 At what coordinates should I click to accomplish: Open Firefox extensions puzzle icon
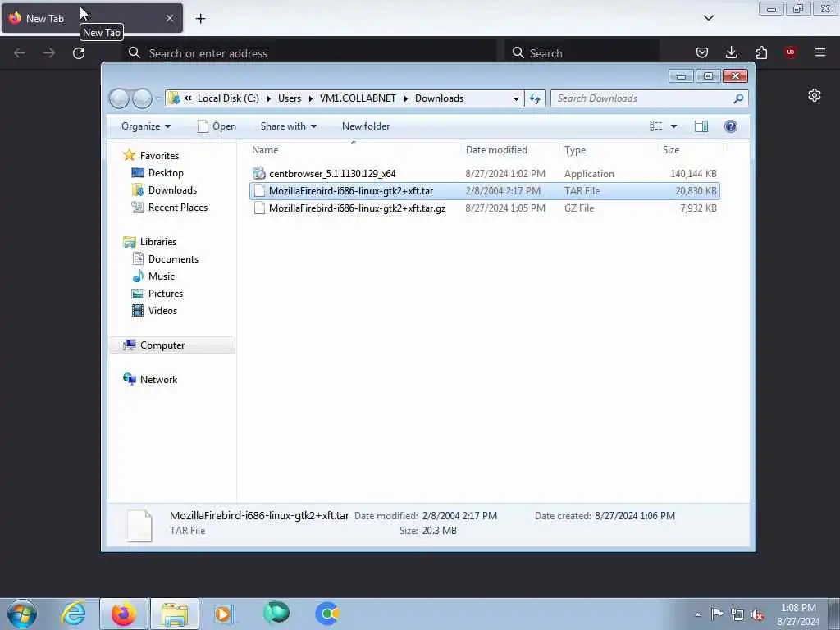761,52
